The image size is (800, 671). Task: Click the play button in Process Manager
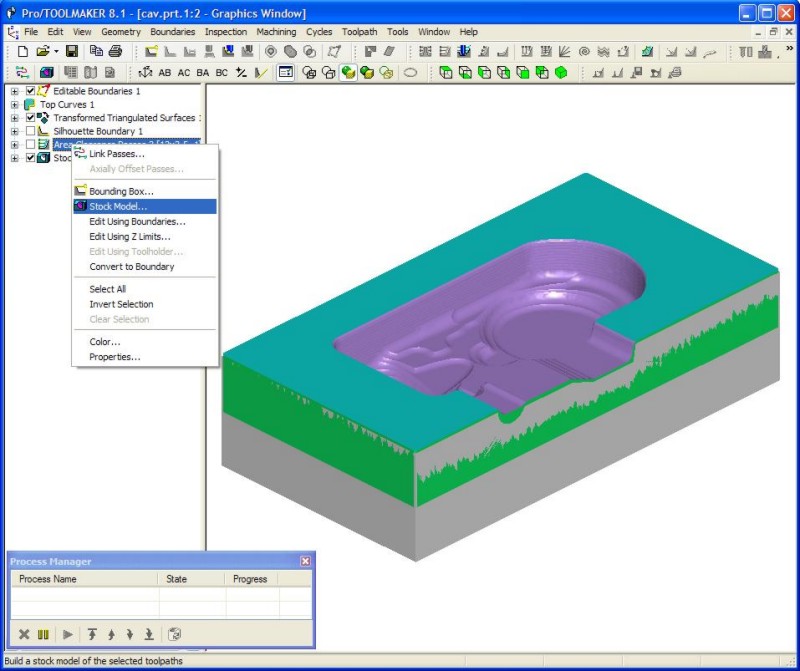tap(67, 634)
